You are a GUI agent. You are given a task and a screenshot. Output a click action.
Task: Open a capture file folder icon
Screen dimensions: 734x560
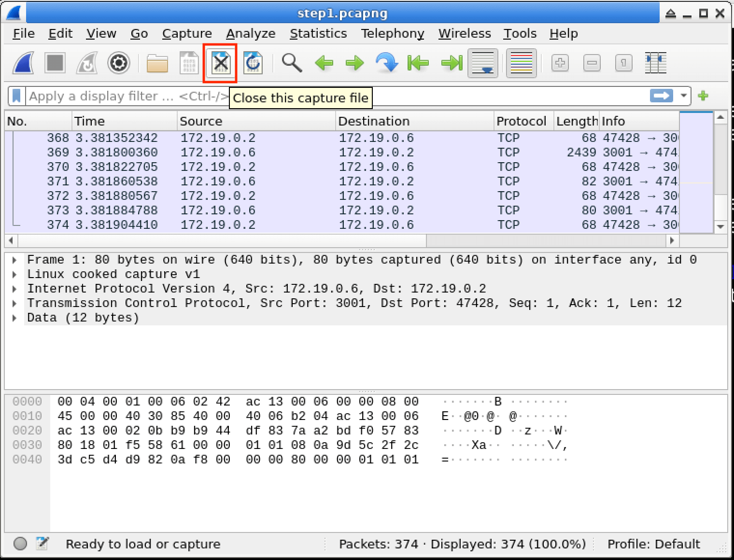click(x=157, y=63)
